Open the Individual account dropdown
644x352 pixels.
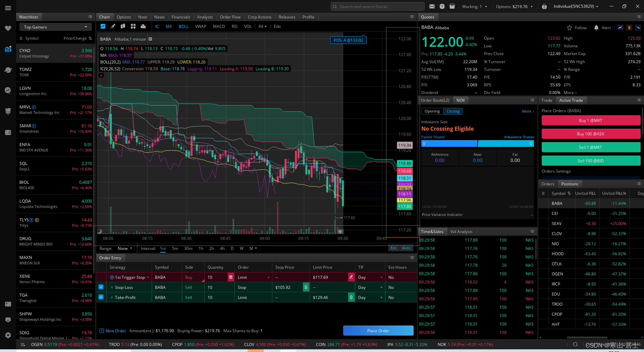576,6
